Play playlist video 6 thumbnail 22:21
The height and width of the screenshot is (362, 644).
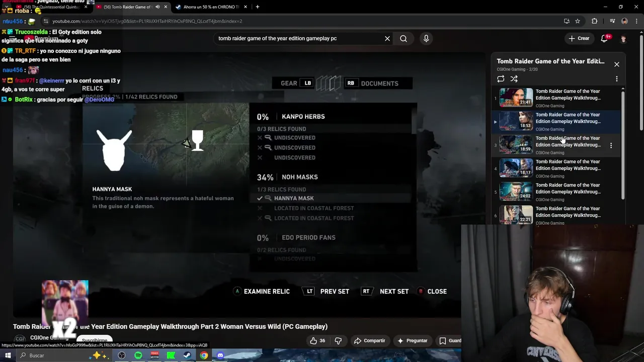(516, 215)
